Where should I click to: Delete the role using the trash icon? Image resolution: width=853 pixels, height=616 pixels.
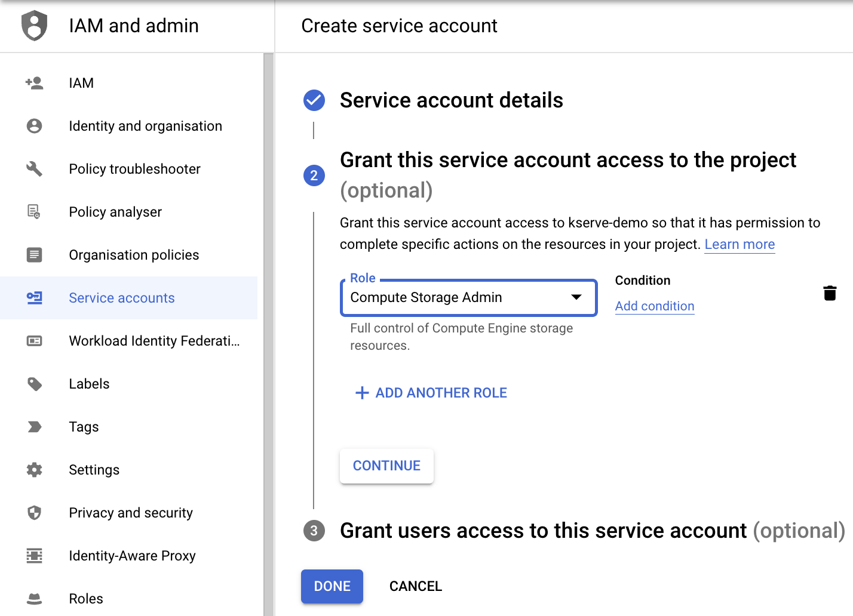[830, 293]
